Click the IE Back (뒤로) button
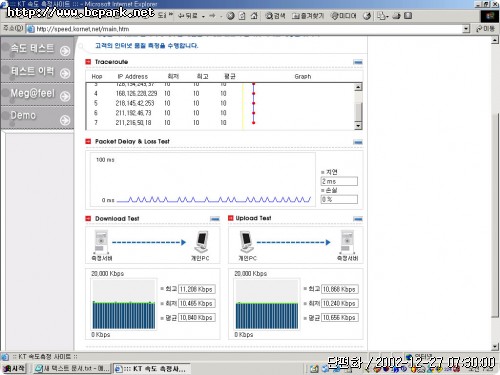500x375 pixels. click(x=188, y=16)
